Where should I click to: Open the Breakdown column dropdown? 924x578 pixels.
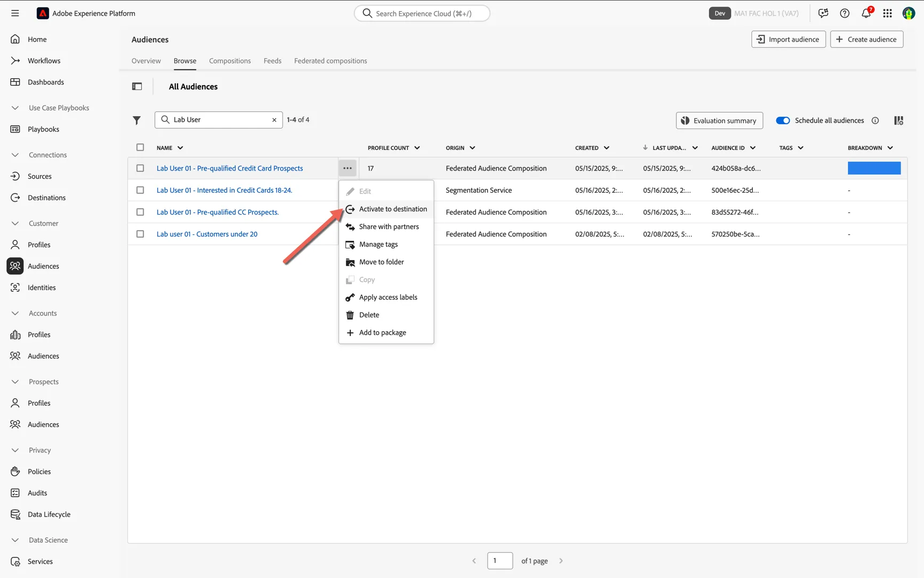[890, 148]
